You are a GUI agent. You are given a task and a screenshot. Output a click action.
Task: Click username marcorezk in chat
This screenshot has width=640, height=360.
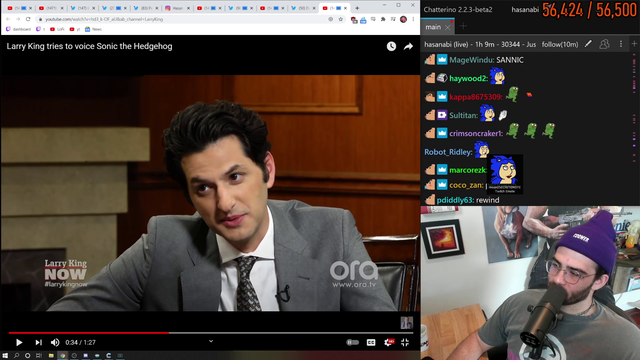click(468, 170)
